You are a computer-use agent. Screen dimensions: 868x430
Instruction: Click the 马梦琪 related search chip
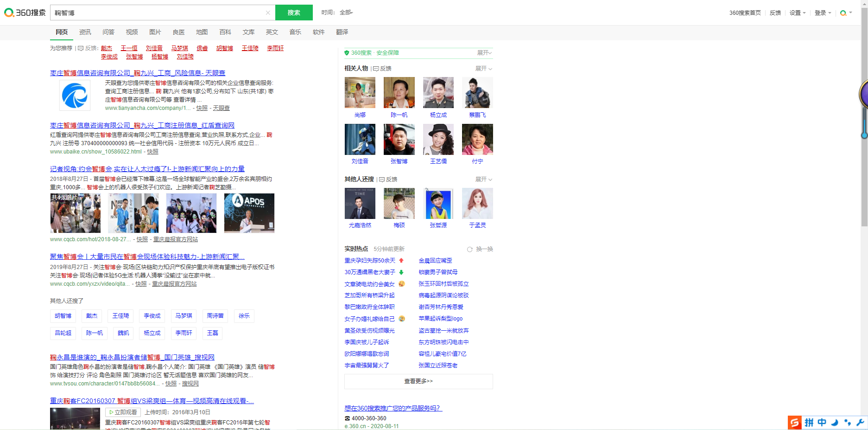(x=184, y=316)
